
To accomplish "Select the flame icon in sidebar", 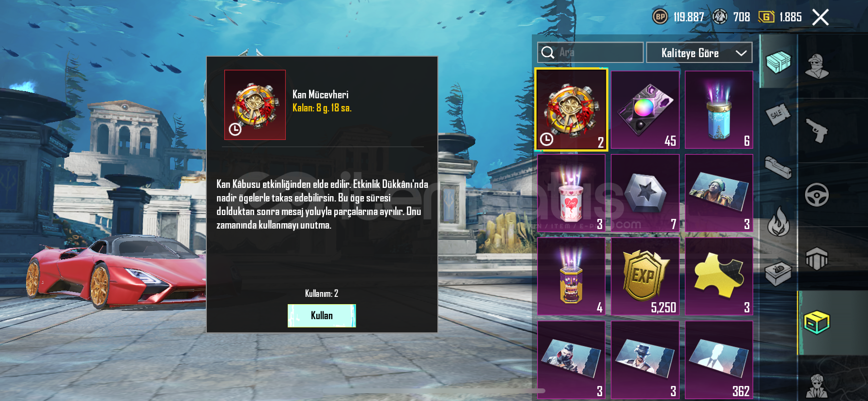I will coord(778,221).
